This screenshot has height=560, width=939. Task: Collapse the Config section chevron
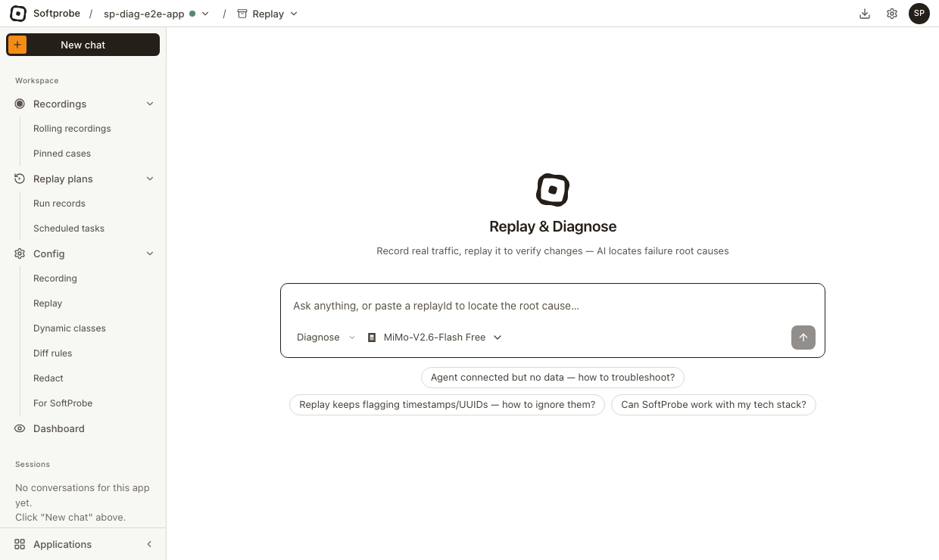tap(150, 254)
